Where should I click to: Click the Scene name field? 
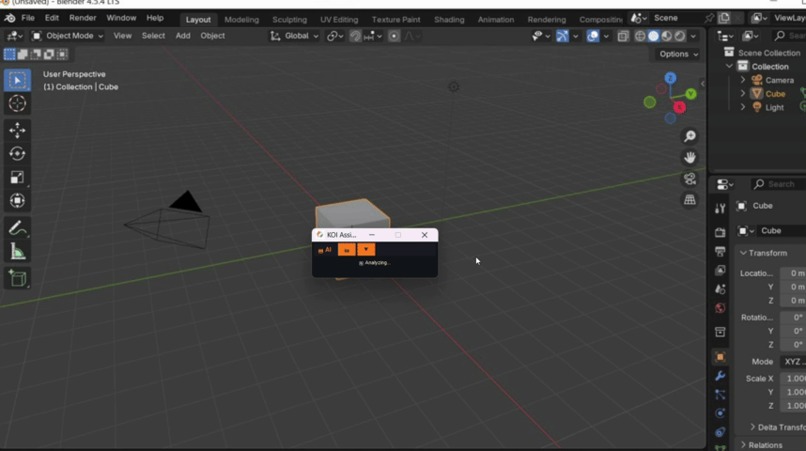(x=676, y=18)
